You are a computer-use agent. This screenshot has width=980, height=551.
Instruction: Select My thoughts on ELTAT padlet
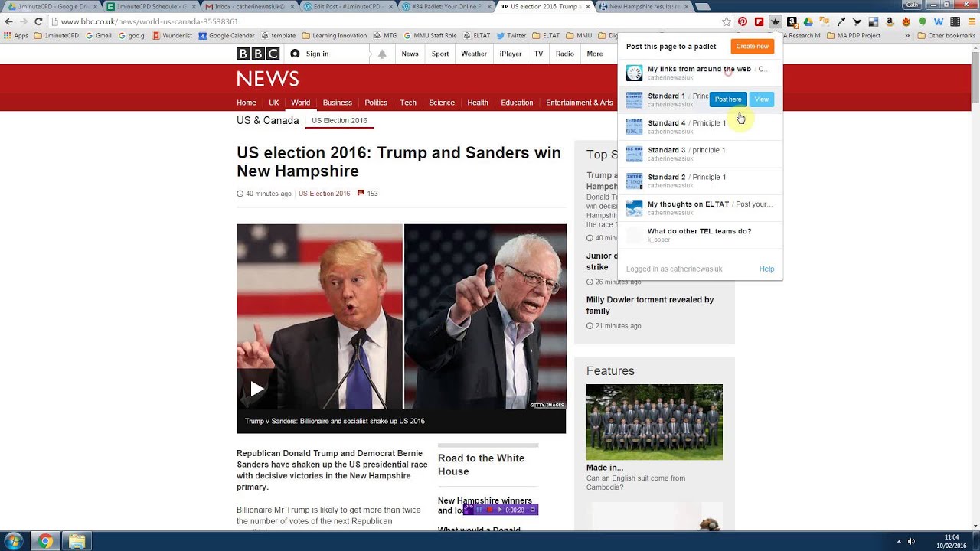coord(700,208)
